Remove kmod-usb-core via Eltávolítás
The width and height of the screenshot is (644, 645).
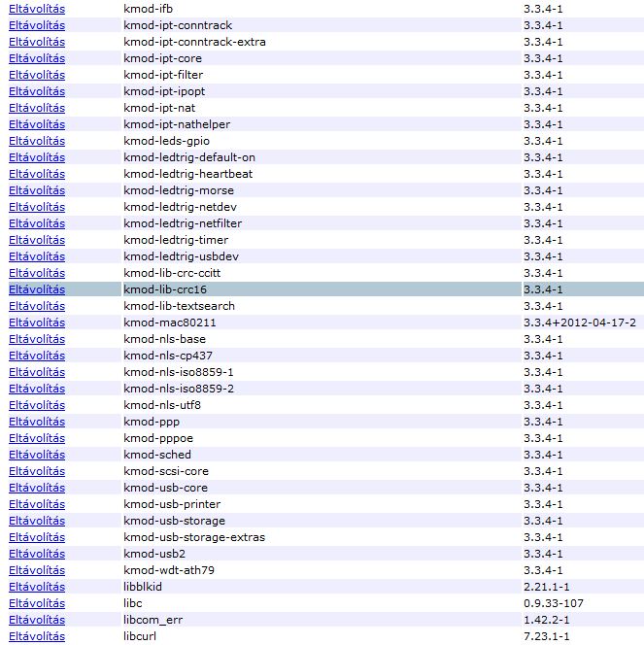click(37, 488)
